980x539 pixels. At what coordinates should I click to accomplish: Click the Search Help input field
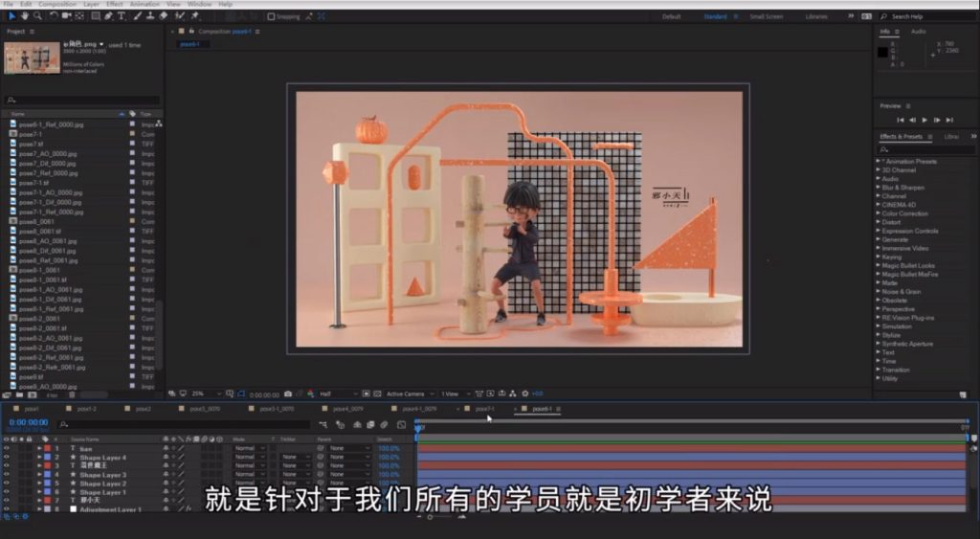coord(927,16)
